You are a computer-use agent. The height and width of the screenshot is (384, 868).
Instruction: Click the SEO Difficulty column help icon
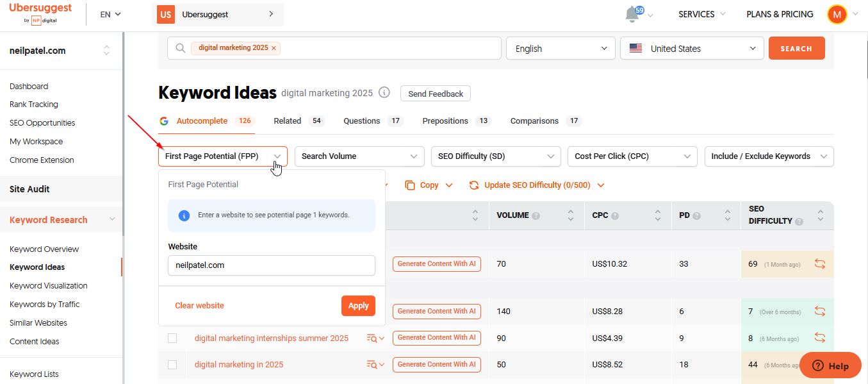(x=799, y=221)
